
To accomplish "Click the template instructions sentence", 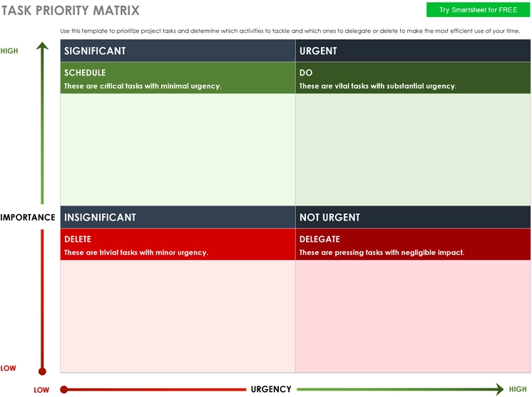I will (x=290, y=31).
